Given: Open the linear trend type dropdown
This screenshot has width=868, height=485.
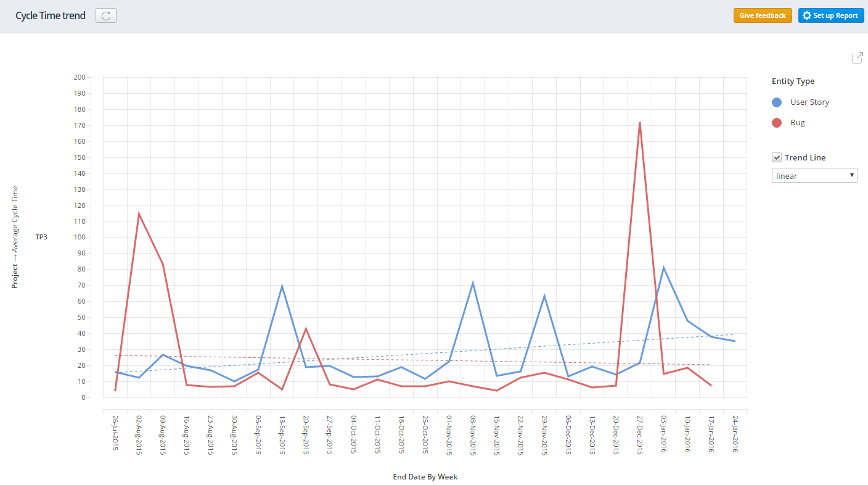Looking at the screenshot, I should pyautogui.click(x=814, y=175).
